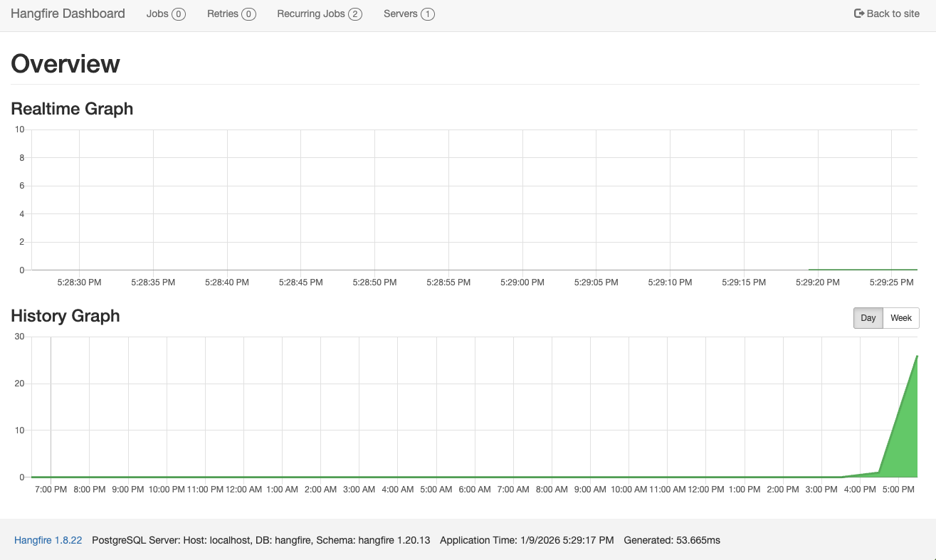The image size is (936, 560).
Task: Click the Recurring Jobs count badge
Action: tap(354, 14)
